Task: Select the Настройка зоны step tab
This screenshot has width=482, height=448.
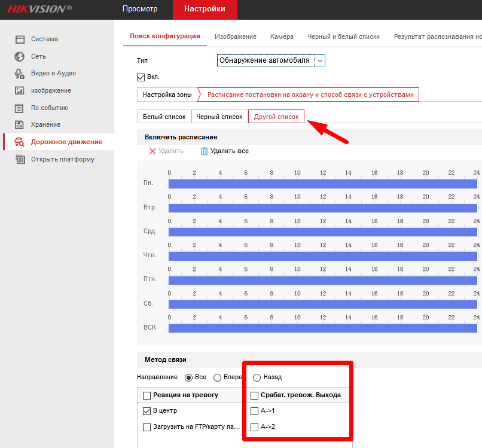Action: 167,95
